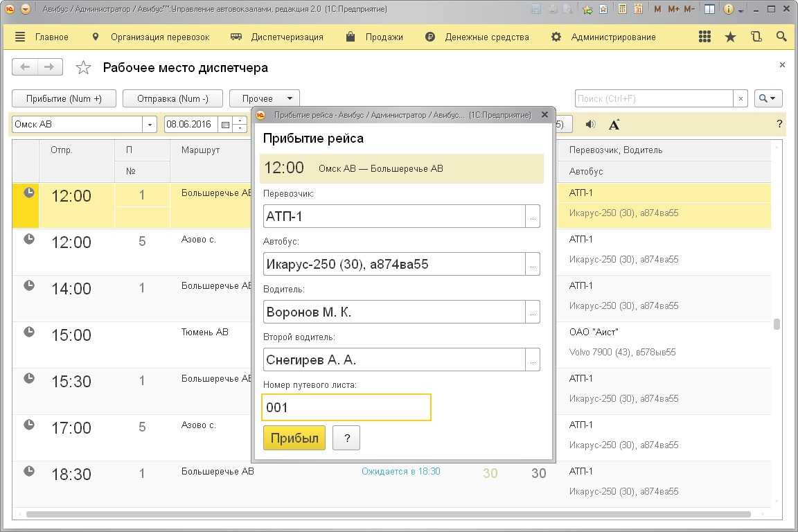Click the magnifier search icon in yellow bar
Image resolution: width=798 pixels, height=532 pixels.
781,37
